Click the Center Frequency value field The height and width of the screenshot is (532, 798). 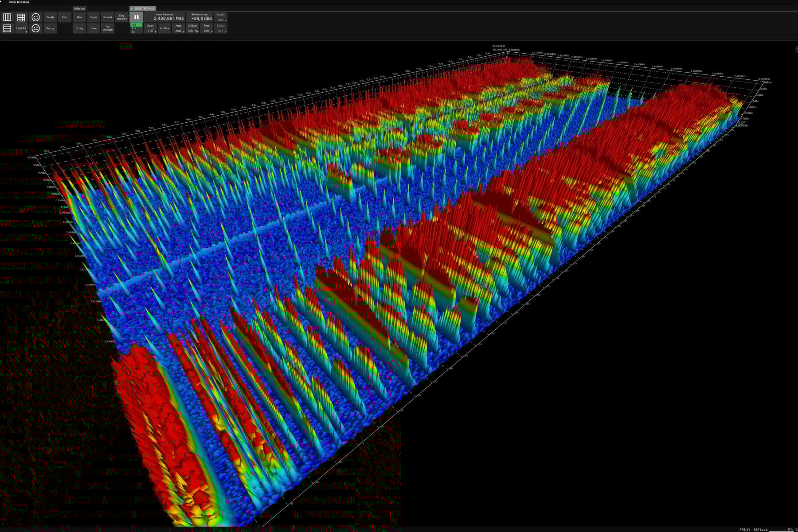[x=168, y=18]
